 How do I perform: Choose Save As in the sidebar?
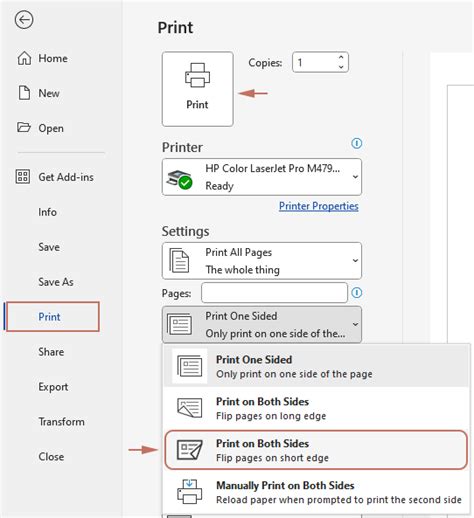coord(56,282)
